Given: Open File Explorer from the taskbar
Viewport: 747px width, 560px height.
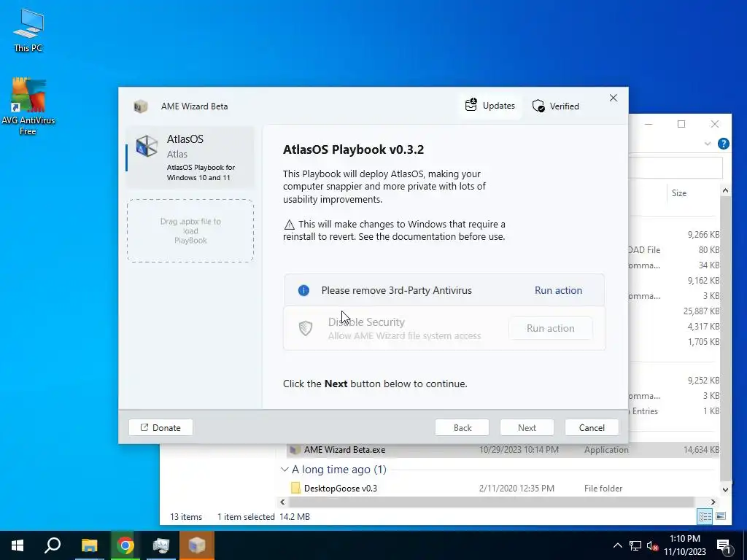Looking at the screenshot, I should point(89,545).
